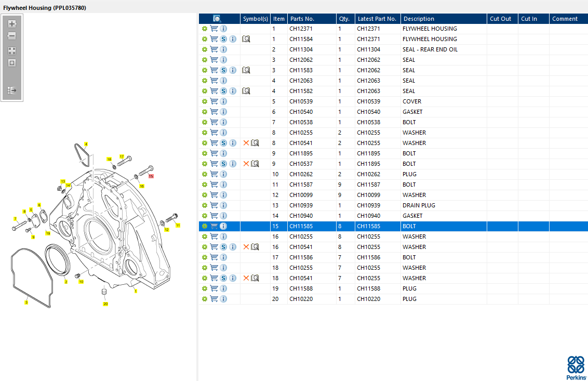The image size is (588, 381).
Task: Click callout label 3 on the diagram
Action: tap(26, 301)
